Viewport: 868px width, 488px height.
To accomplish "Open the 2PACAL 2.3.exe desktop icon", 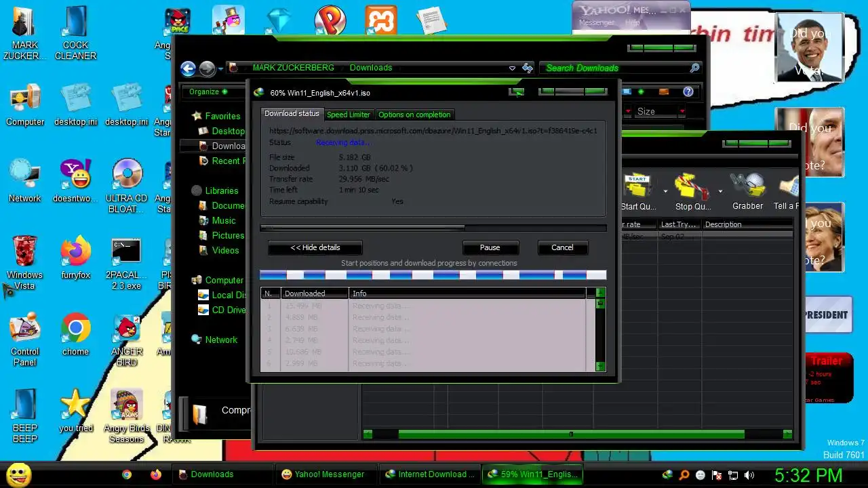I will point(127,263).
